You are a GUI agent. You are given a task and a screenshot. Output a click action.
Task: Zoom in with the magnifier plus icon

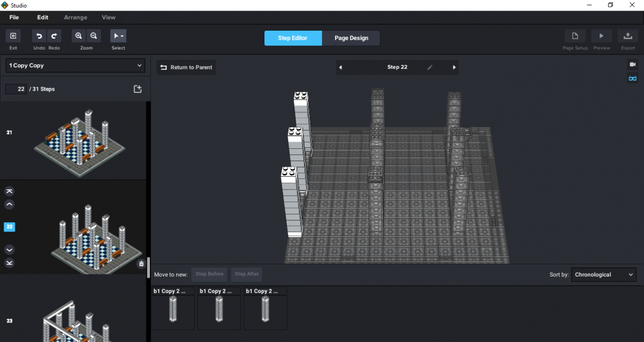pyautogui.click(x=79, y=36)
